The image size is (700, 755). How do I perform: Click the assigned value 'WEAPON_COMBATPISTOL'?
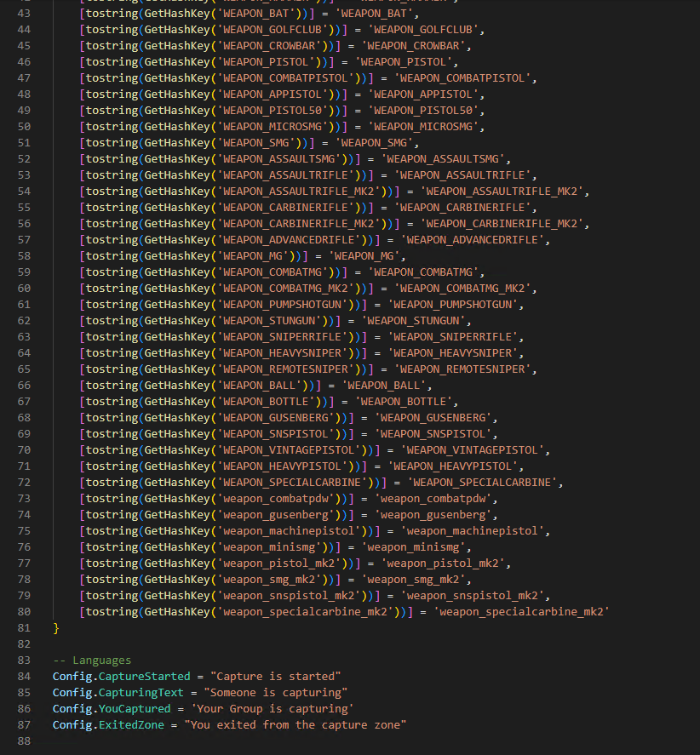[x=462, y=78]
